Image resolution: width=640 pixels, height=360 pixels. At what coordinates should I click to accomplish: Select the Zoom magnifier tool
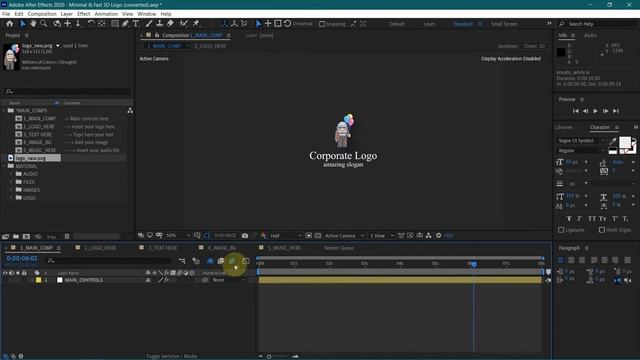pos(43,24)
